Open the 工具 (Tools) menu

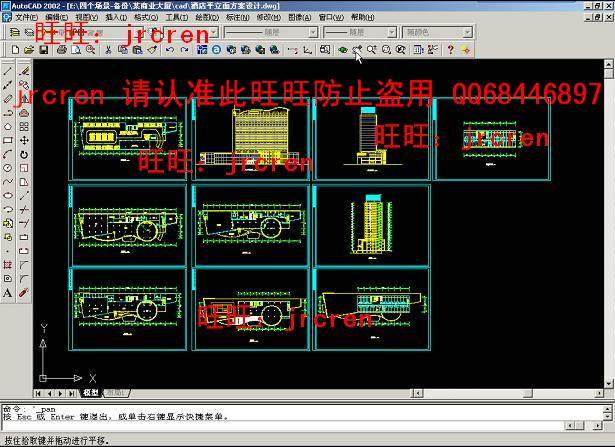click(176, 17)
